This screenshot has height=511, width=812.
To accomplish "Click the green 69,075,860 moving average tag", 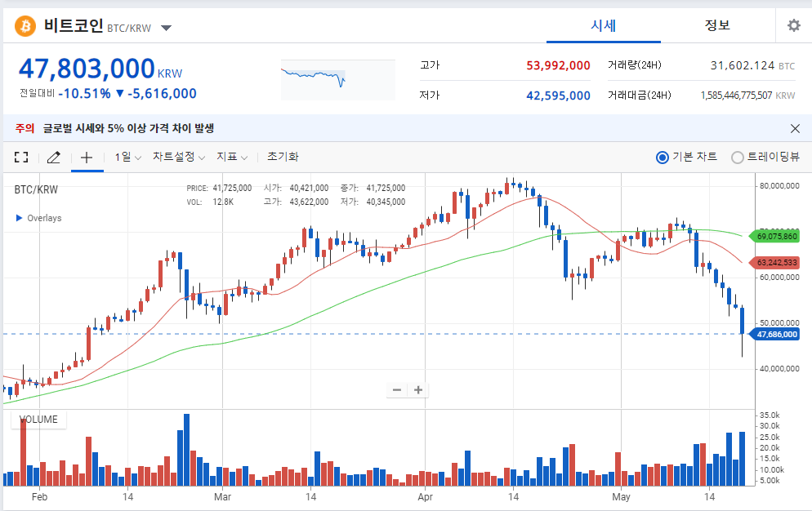I will [x=774, y=236].
